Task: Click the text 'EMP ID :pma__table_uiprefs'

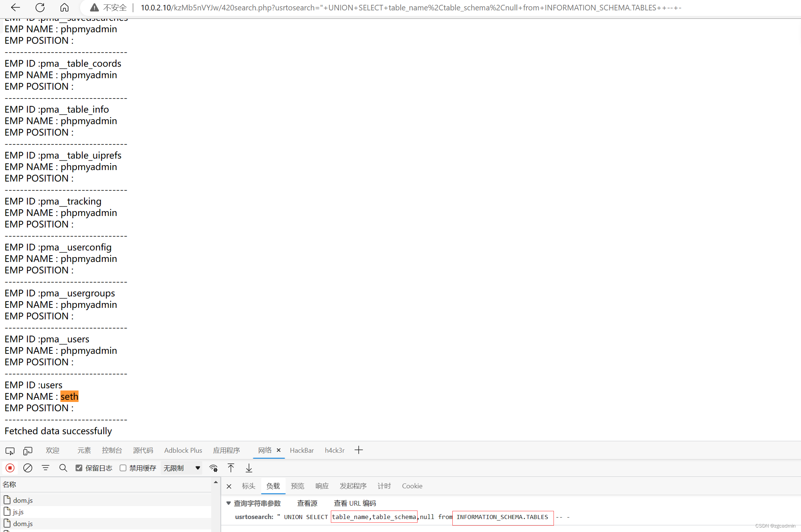Action: (x=63, y=155)
